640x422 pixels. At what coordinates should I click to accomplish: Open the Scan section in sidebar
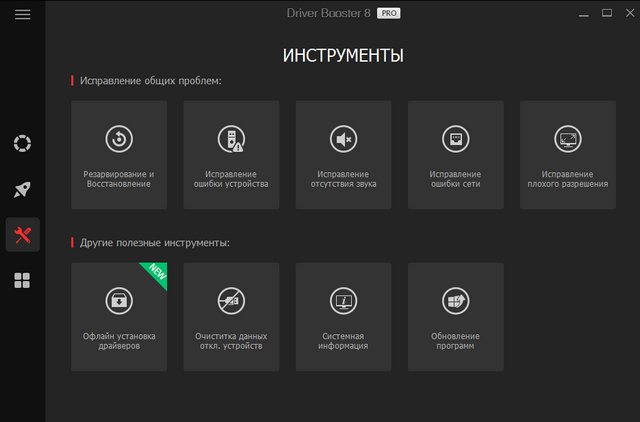tap(22, 143)
